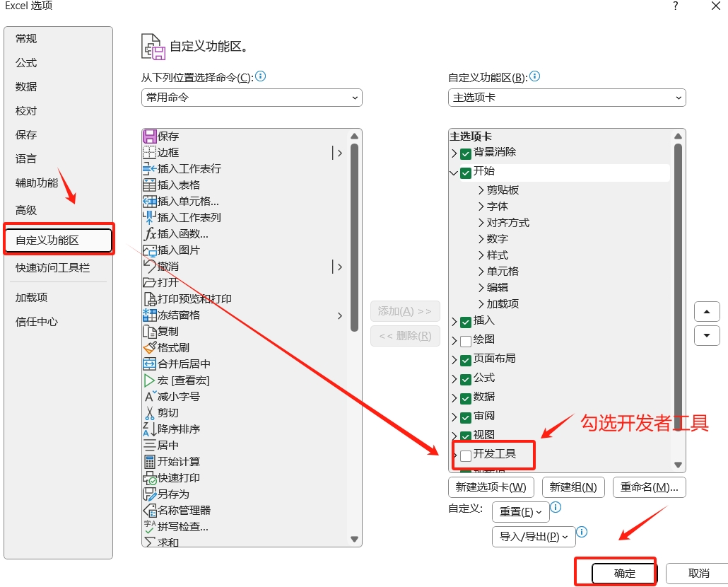Open the 导入/导出(P) dropdown
Screen dimensions: 728x587
pos(534,536)
